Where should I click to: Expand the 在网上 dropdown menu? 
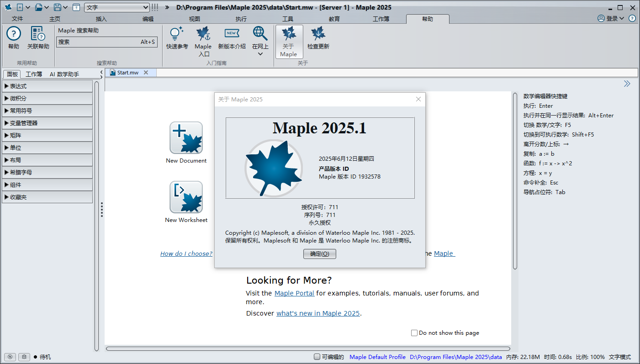pos(260,54)
